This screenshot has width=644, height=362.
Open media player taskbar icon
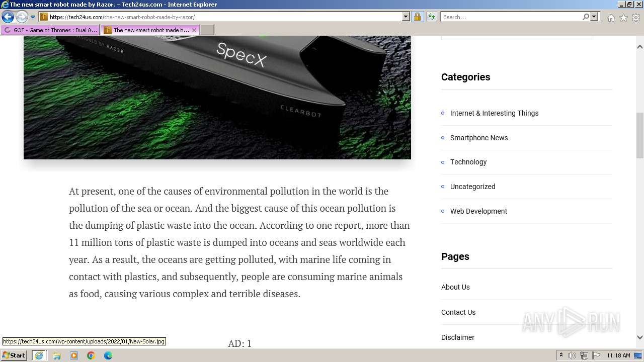click(x=74, y=355)
